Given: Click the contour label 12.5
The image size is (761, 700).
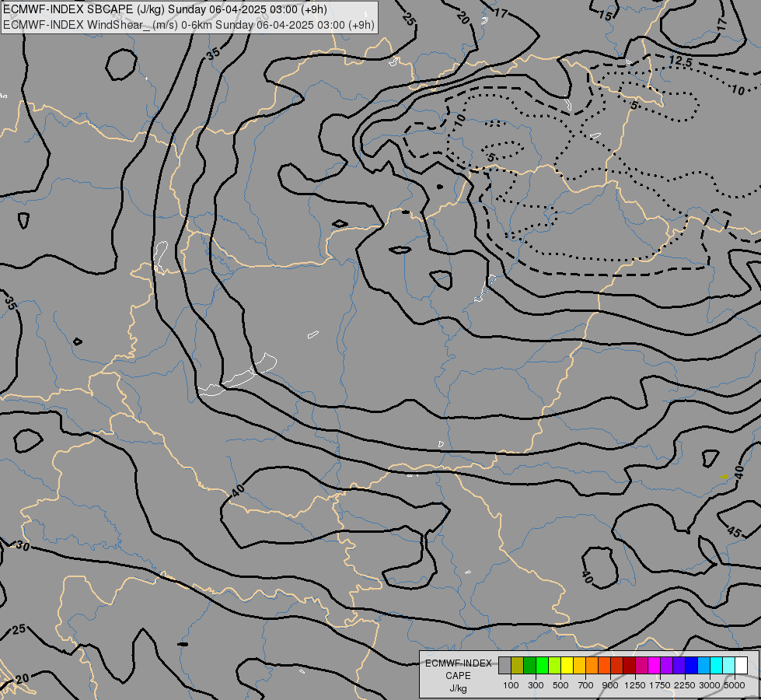Looking at the screenshot, I should pos(680,61).
